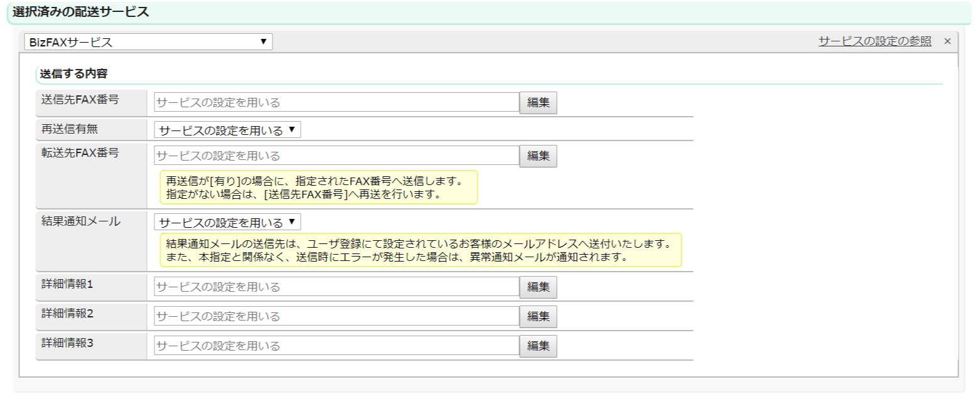Image resolution: width=980 pixels, height=409 pixels.
Task: Open the BizFAXサービス service dropdown
Action: (148, 42)
